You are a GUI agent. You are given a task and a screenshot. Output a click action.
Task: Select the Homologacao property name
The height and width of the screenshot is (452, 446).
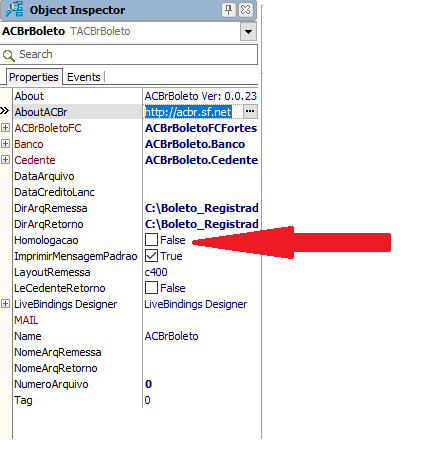click(46, 240)
